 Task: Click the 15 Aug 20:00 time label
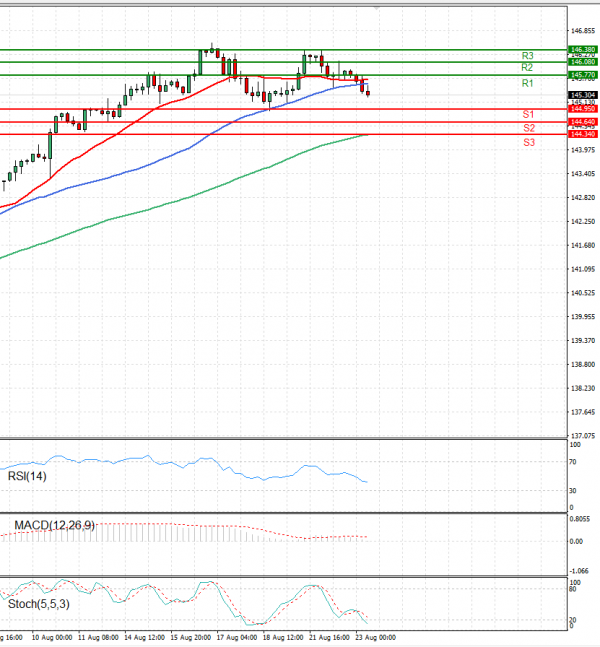coord(191,638)
